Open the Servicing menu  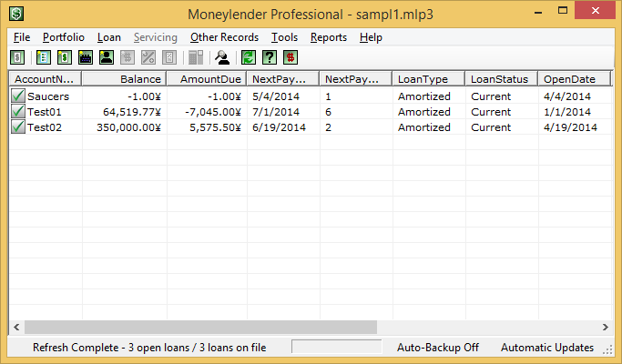point(156,37)
